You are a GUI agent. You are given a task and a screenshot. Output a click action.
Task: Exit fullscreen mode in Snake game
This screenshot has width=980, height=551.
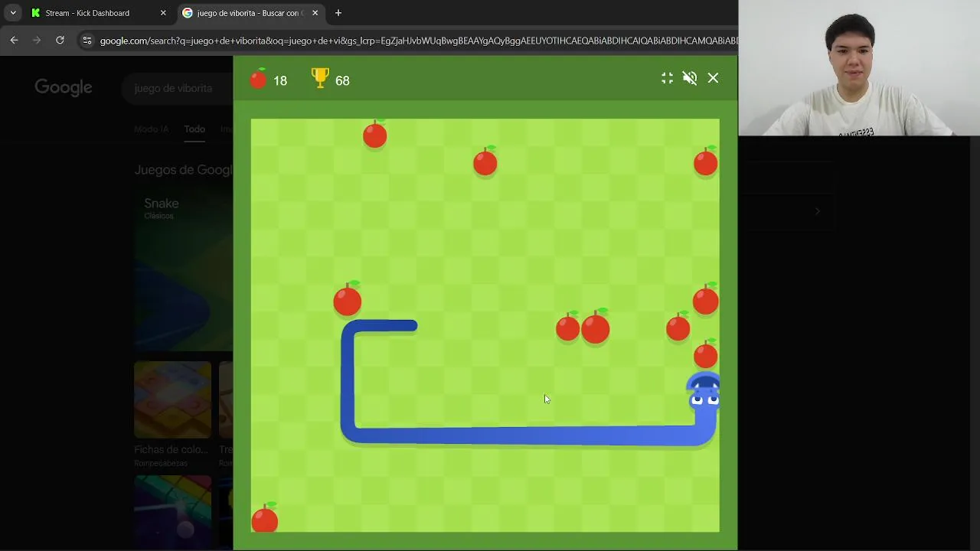pyautogui.click(x=667, y=78)
